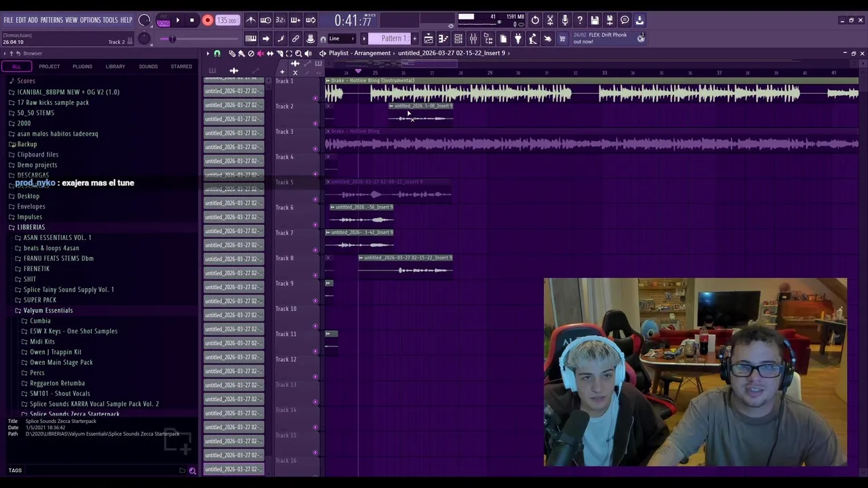Click the download content library icon

pos(639,20)
